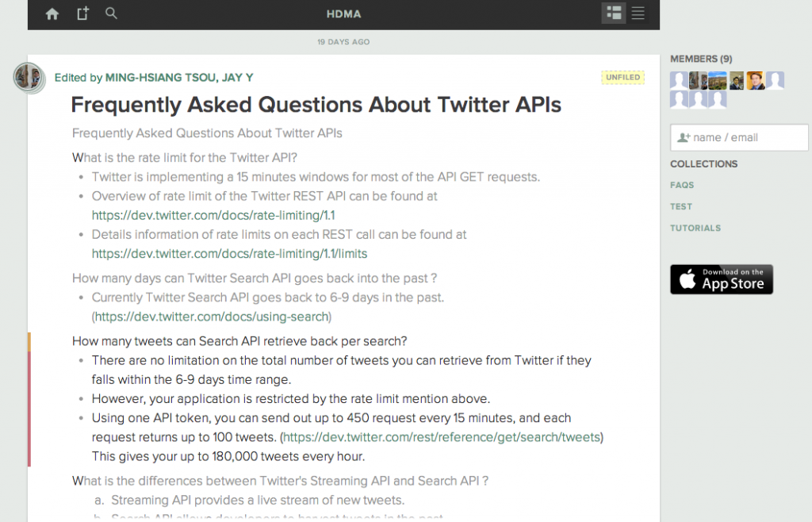Viewport: 812px width, 522px height.
Task: Switch to list view icon
Action: pos(638,13)
